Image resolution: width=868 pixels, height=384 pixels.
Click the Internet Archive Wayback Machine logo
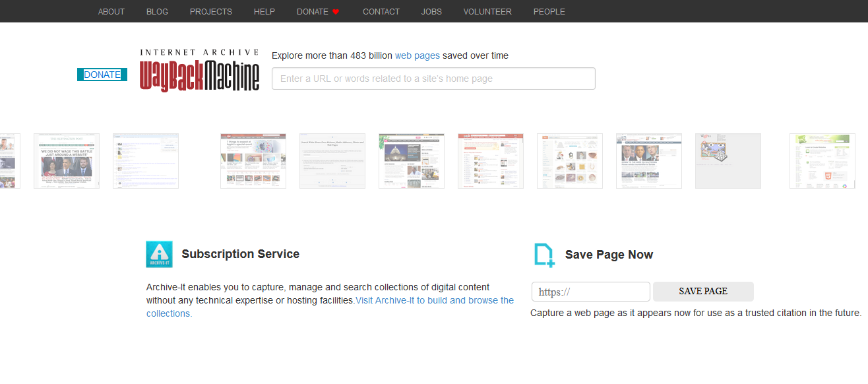coord(199,71)
